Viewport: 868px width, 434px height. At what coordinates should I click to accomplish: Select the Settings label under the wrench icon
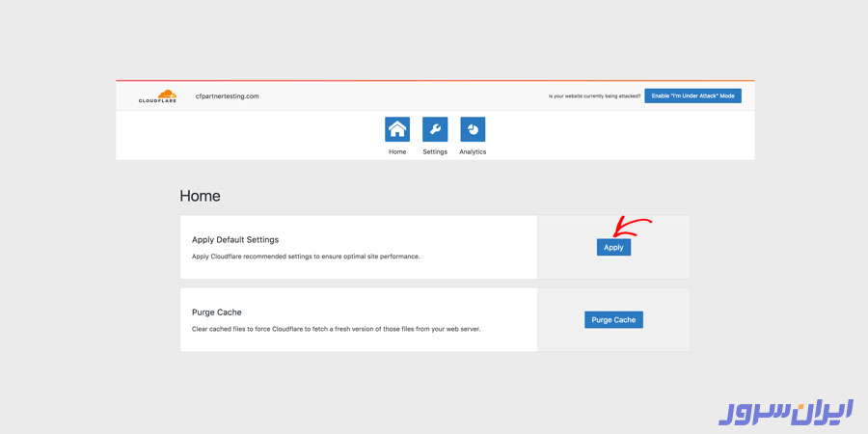point(435,151)
